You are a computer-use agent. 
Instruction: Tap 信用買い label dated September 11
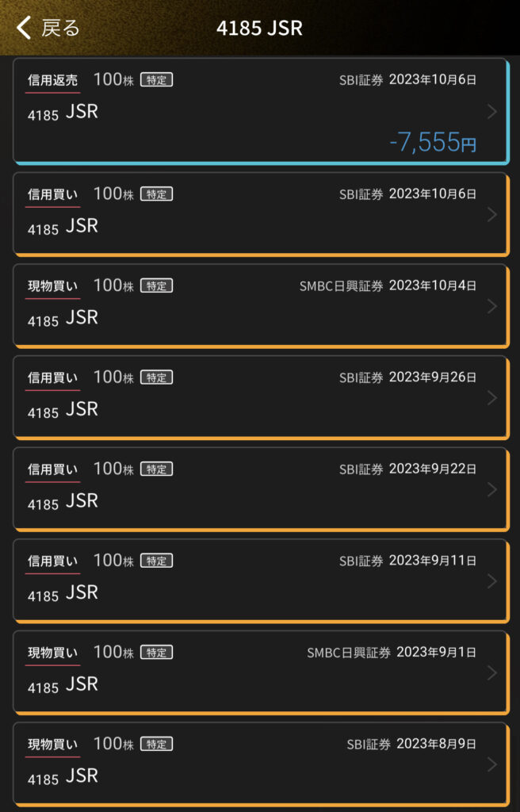53,561
